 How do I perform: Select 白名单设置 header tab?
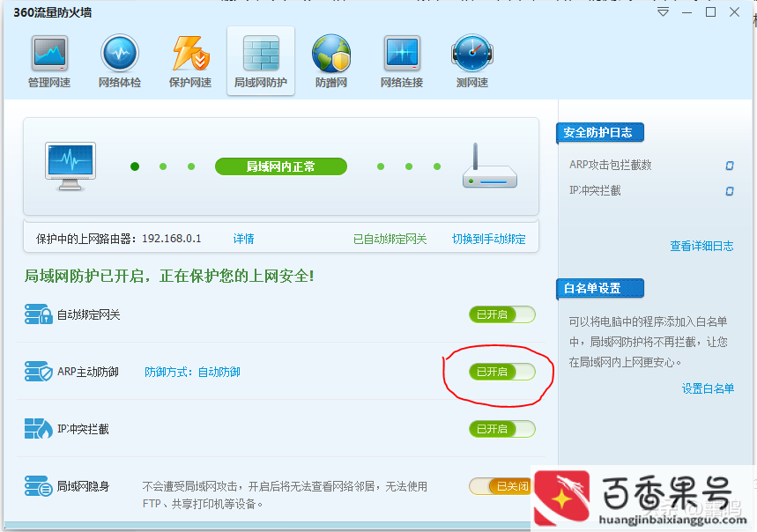click(600, 288)
